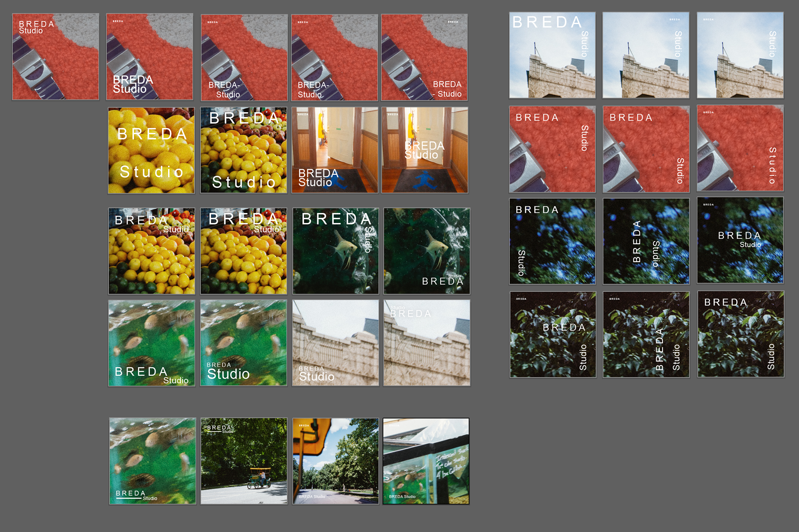Select blue flowers artboard with centered BREDA Studio
This screenshot has height=532, width=799.
click(740, 240)
